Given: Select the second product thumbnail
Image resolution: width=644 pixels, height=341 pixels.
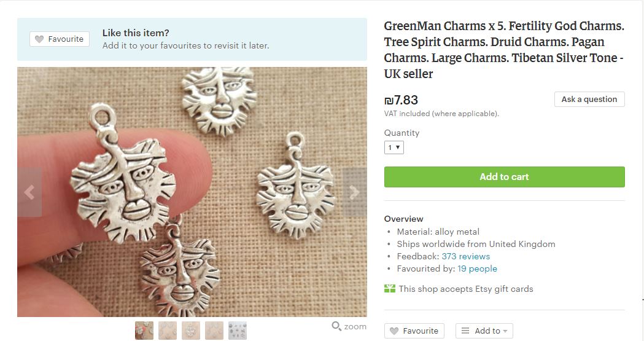Looking at the screenshot, I should click(x=168, y=331).
